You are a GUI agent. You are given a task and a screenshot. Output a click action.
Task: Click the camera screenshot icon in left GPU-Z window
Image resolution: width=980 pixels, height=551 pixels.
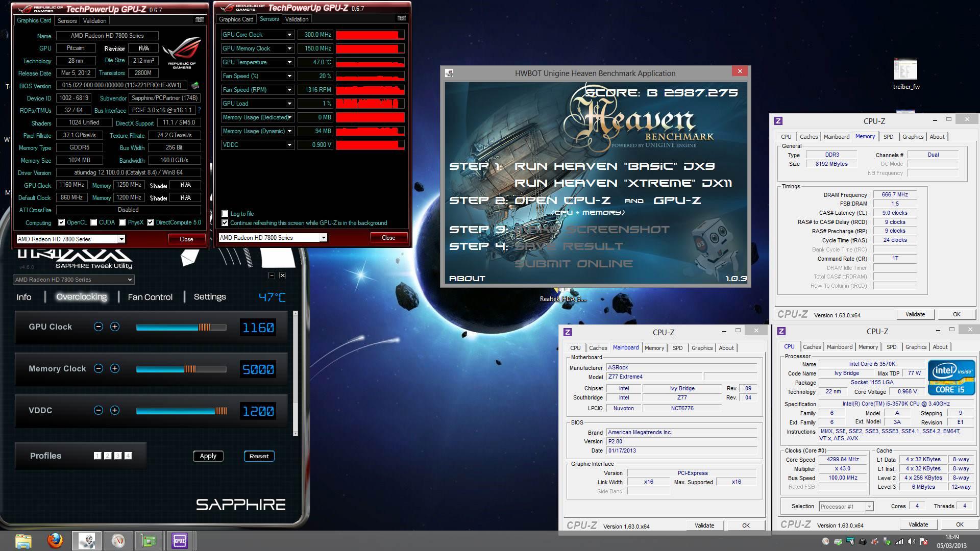pyautogui.click(x=199, y=20)
